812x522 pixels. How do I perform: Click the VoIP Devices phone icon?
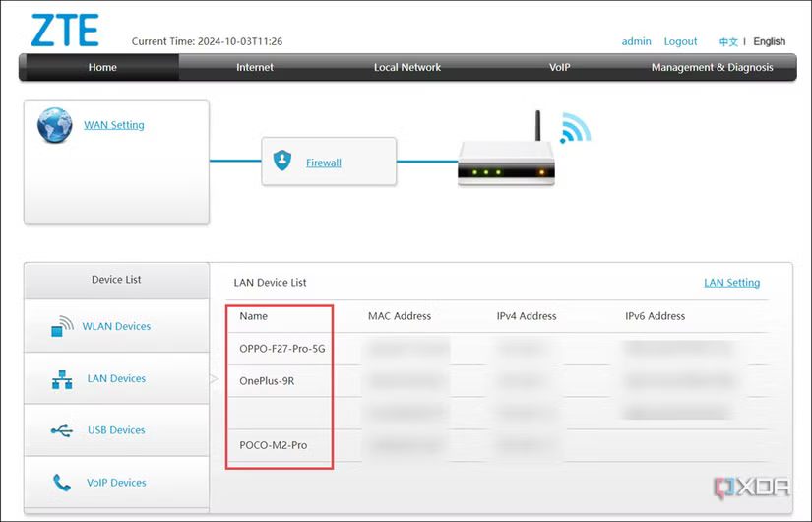(x=62, y=483)
